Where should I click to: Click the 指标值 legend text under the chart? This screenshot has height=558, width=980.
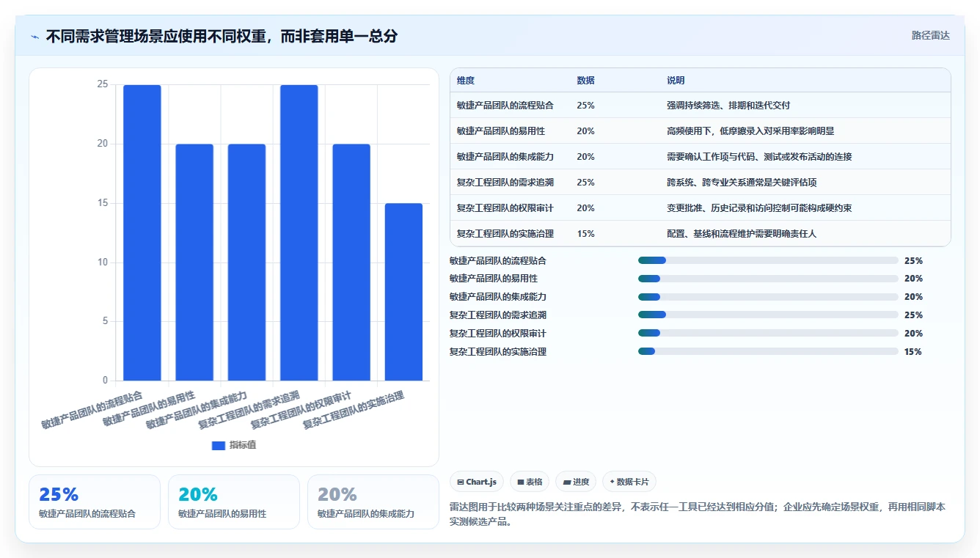click(243, 445)
